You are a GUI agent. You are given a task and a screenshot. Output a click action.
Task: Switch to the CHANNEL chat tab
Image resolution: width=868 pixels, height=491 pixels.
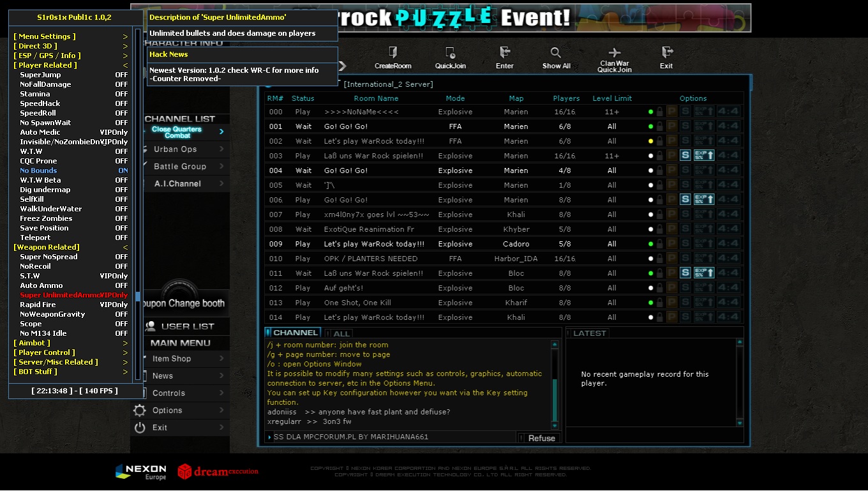click(x=293, y=333)
